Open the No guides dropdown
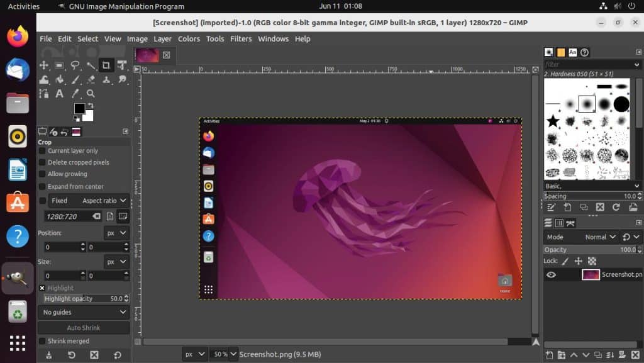This screenshot has width=644, height=363. [x=84, y=313]
